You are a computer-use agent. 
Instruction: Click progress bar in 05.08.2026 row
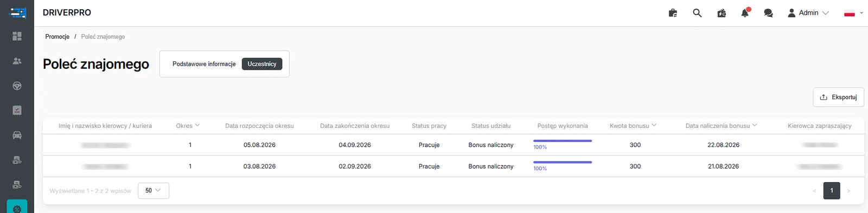pos(563,141)
